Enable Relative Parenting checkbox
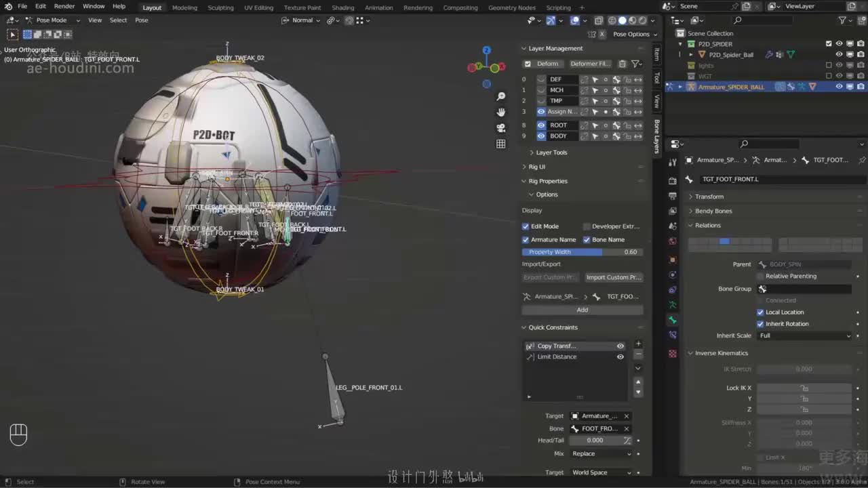Viewport: 868px width, 488px height. [x=760, y=277]
